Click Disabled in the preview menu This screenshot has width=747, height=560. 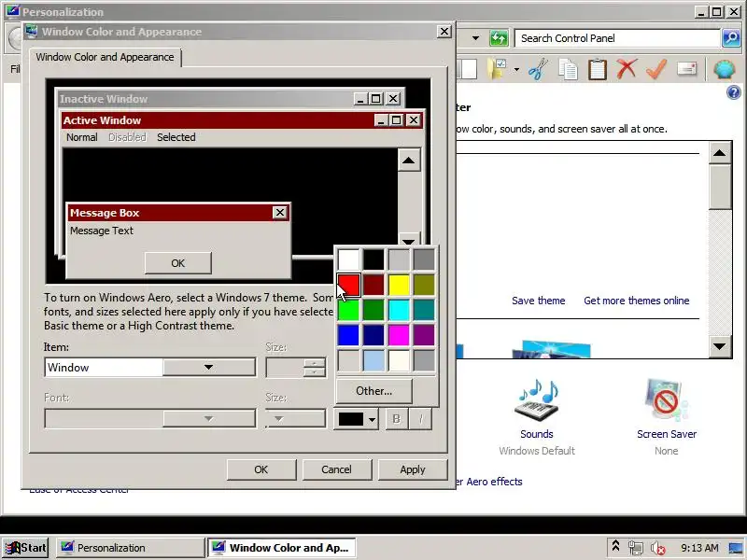[127, 137]
